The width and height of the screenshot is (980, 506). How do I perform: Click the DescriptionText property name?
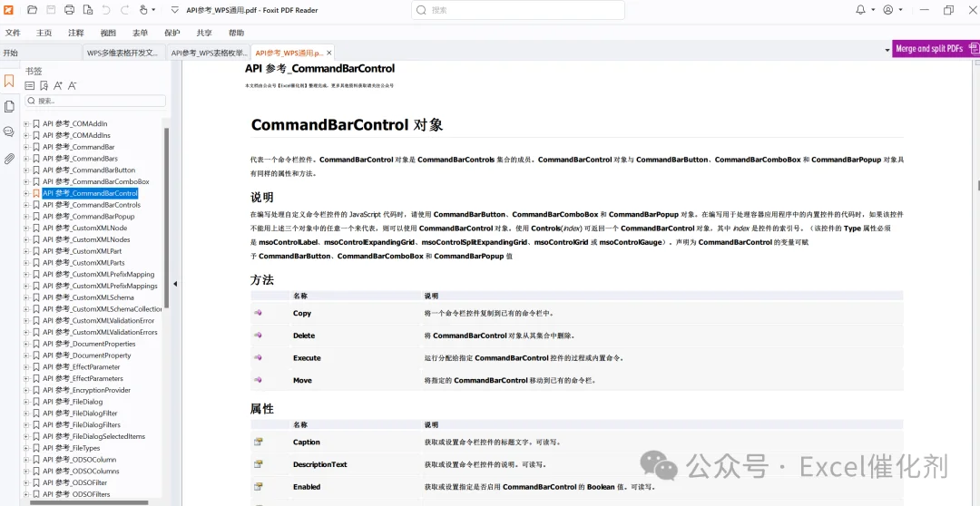(320, 464)
